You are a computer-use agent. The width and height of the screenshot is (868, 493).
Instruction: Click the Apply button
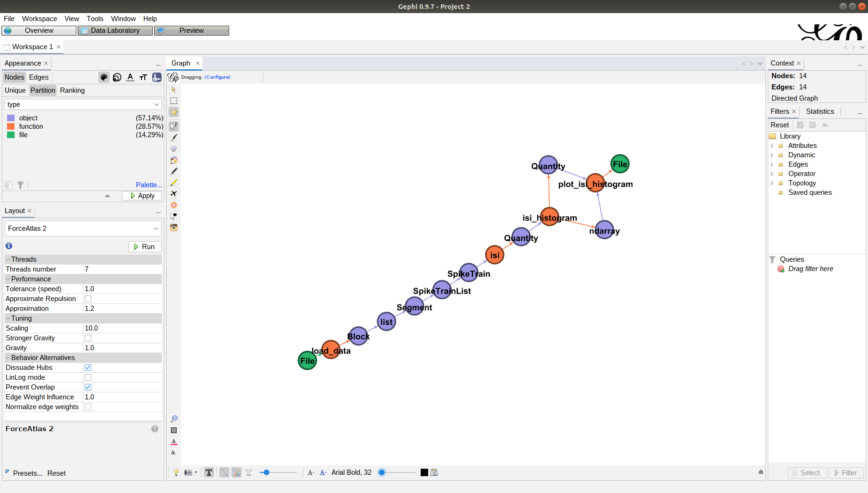(142, 196)
